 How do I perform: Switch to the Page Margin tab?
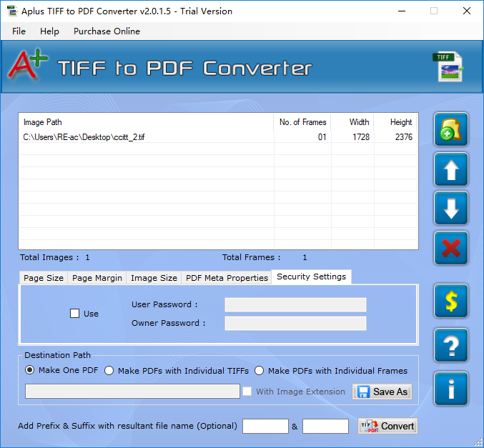(97, 278)
